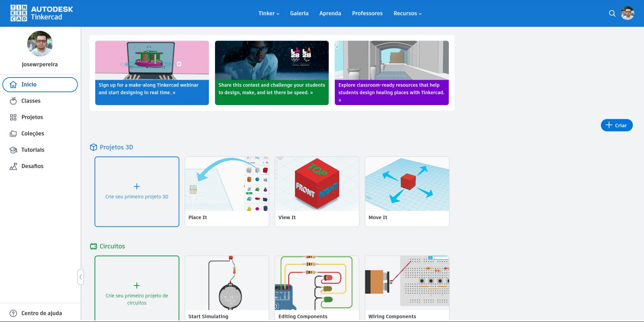Select Classes in the sidebar
The height and width of the screenshot is (322, 644).
[x=40, y=101]
